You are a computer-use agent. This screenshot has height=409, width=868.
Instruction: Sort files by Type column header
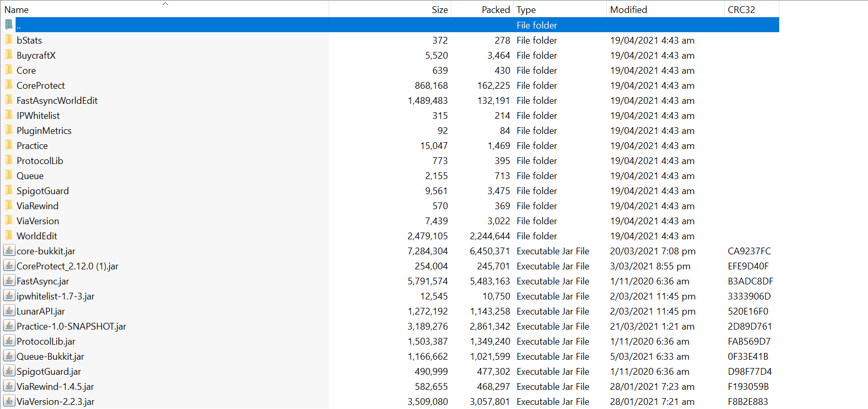pyautogui.click(x=560, y=9)
